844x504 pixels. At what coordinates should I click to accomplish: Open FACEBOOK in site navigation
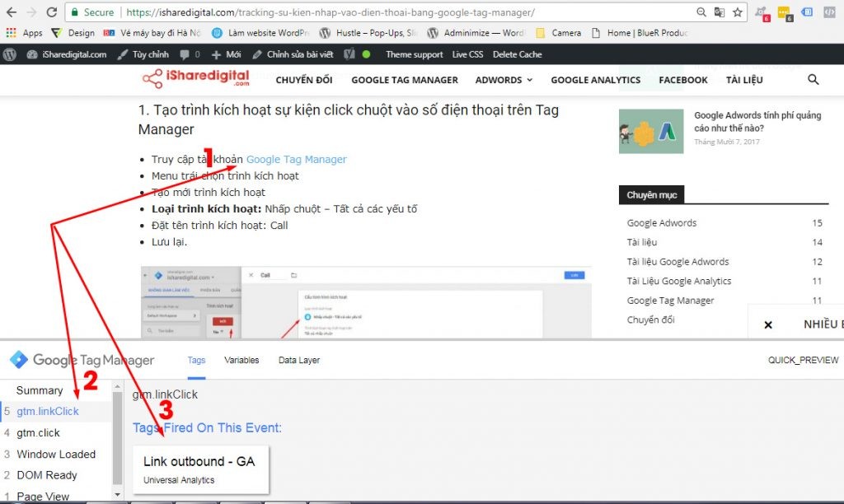(683, 80)
